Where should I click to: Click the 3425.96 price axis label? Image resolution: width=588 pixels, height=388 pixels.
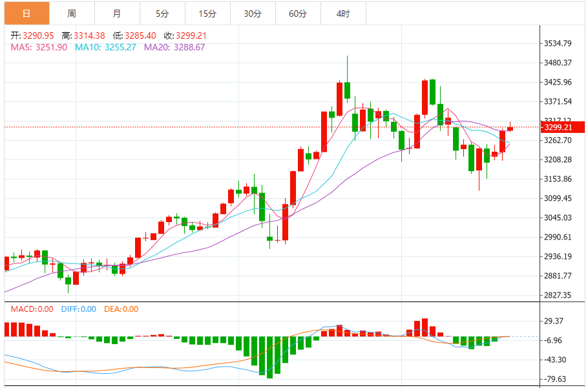pos(558,82)
